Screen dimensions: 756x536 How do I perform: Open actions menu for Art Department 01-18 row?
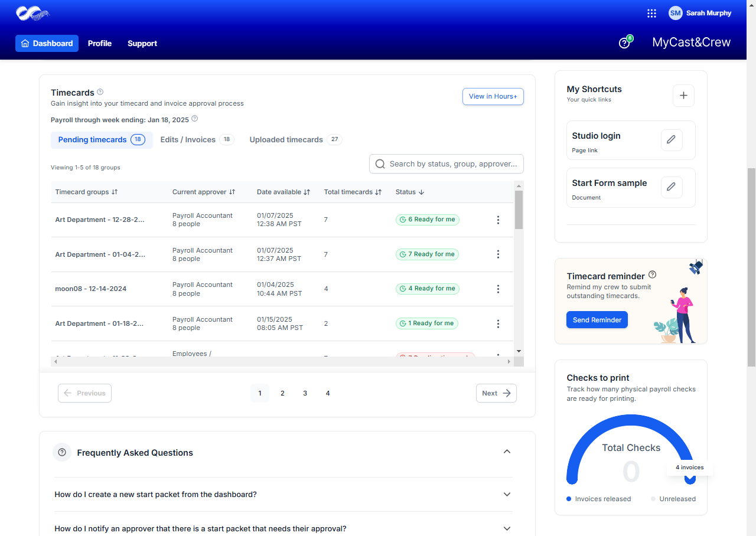[498, 323]
